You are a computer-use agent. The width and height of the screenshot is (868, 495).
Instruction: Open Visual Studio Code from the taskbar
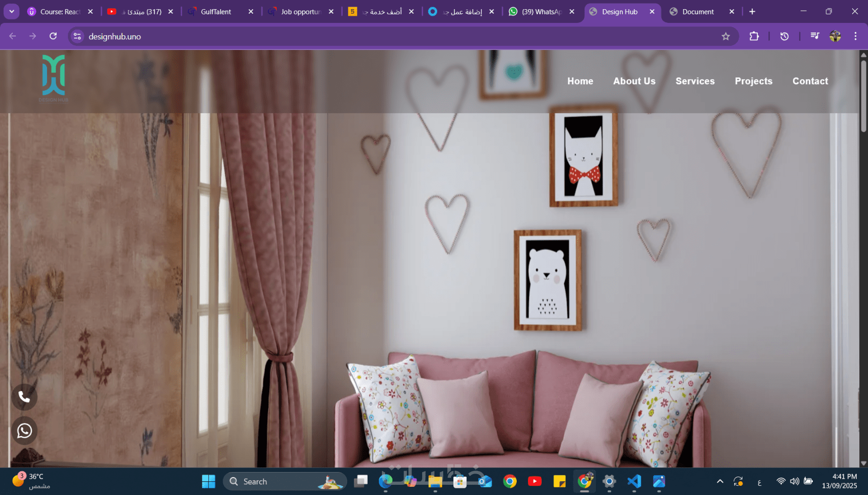(x=634, y=481)
